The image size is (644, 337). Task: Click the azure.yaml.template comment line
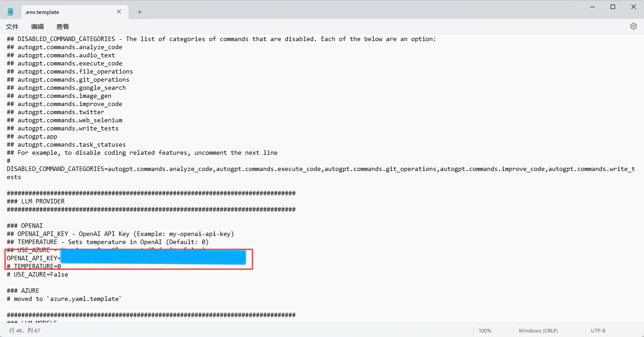[65, 299]
